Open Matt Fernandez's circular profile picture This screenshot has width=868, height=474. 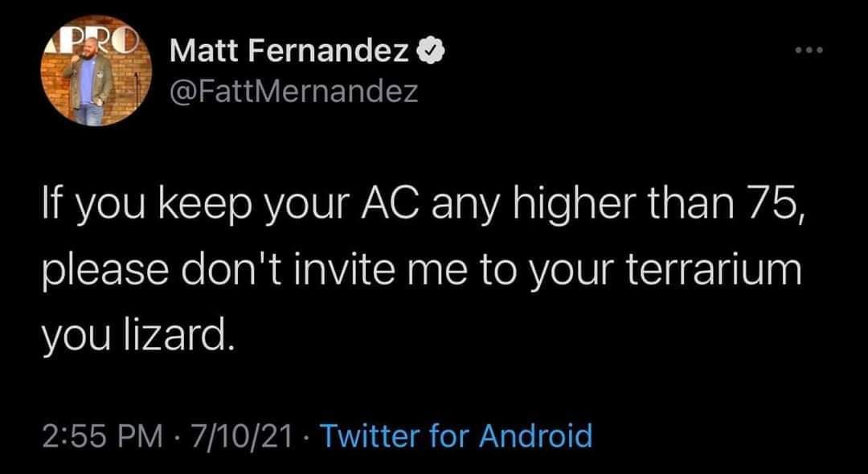point(96,70)
